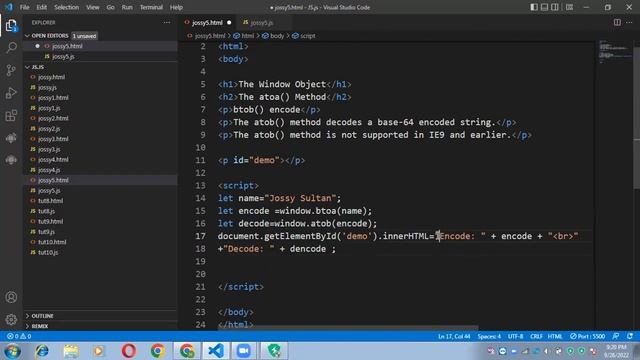Open jossy3.js in the file tree

(49, 149)
